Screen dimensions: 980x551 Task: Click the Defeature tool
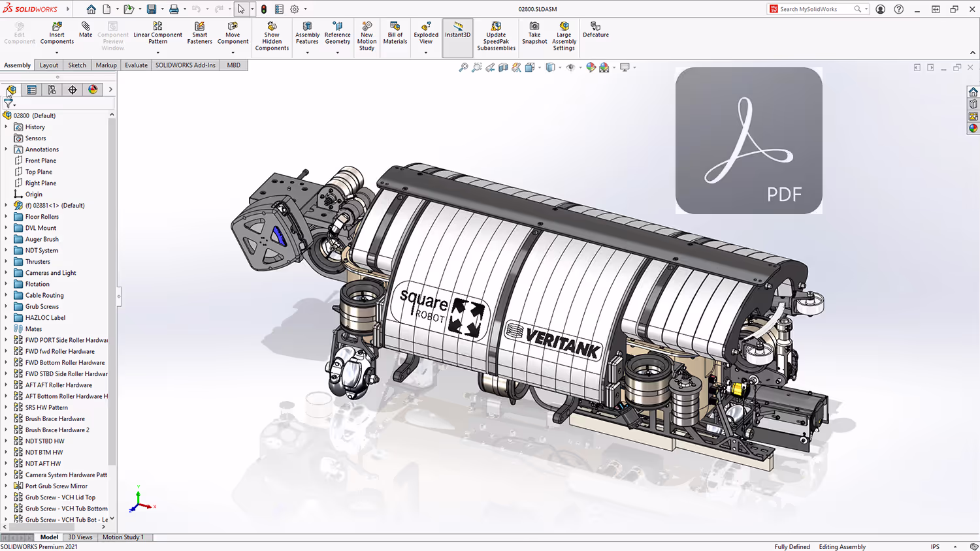point(595,30)
